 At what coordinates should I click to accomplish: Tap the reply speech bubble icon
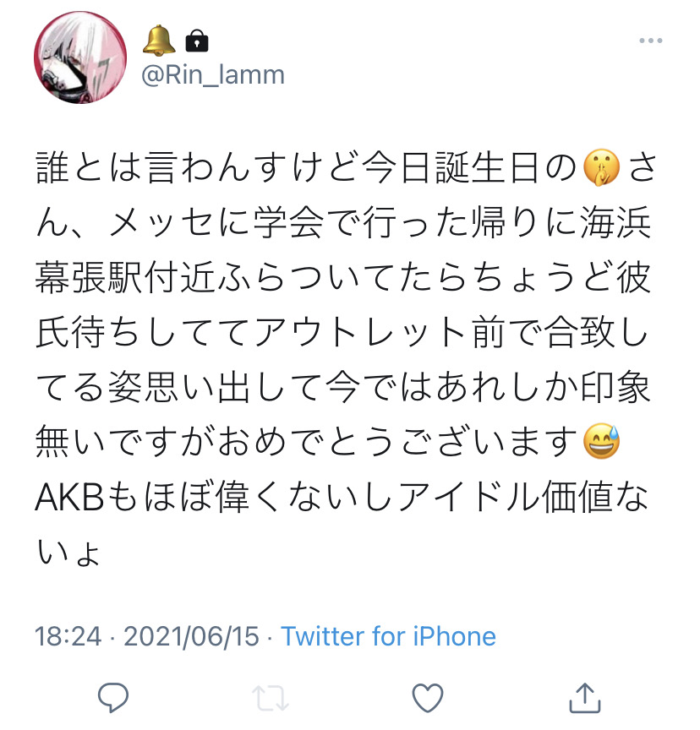click(113, 697)
